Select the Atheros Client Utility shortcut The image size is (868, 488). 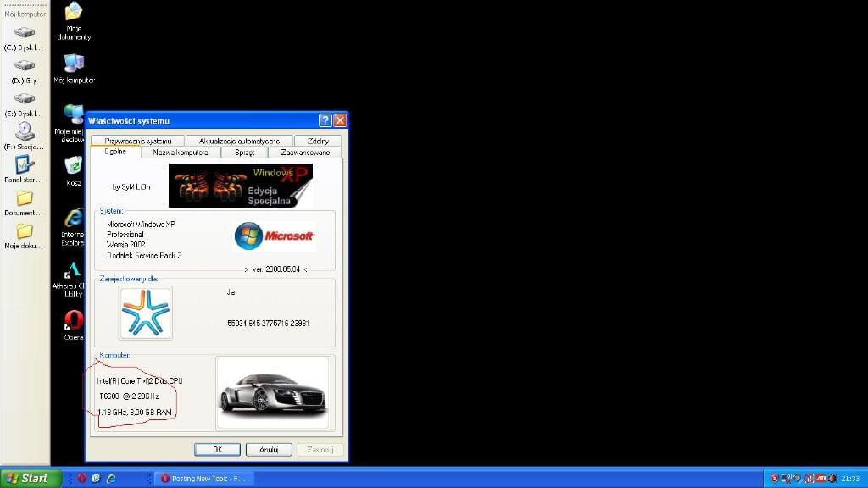tap(71, 280)
